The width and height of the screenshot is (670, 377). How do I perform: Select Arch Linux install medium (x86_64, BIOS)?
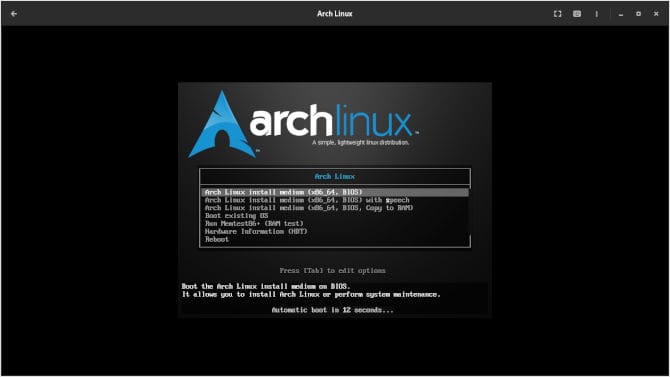click(335, 192)
